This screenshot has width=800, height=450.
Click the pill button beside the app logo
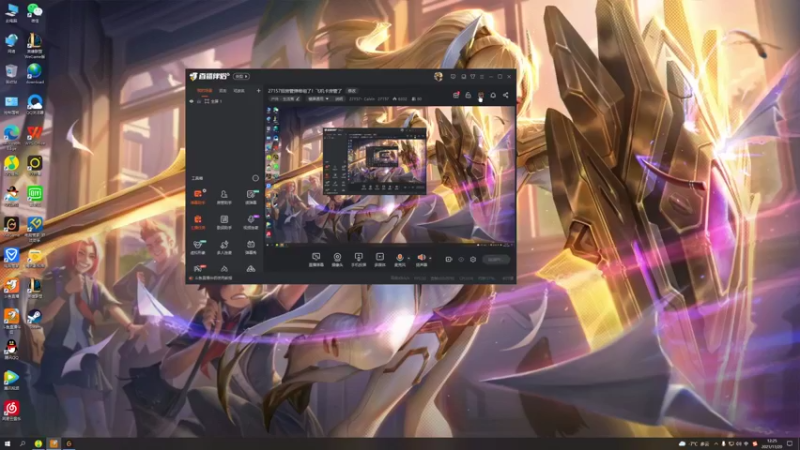pos(241,77)
